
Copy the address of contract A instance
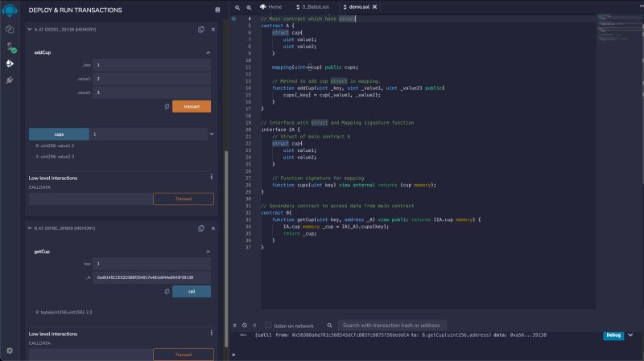click(200, 30)
